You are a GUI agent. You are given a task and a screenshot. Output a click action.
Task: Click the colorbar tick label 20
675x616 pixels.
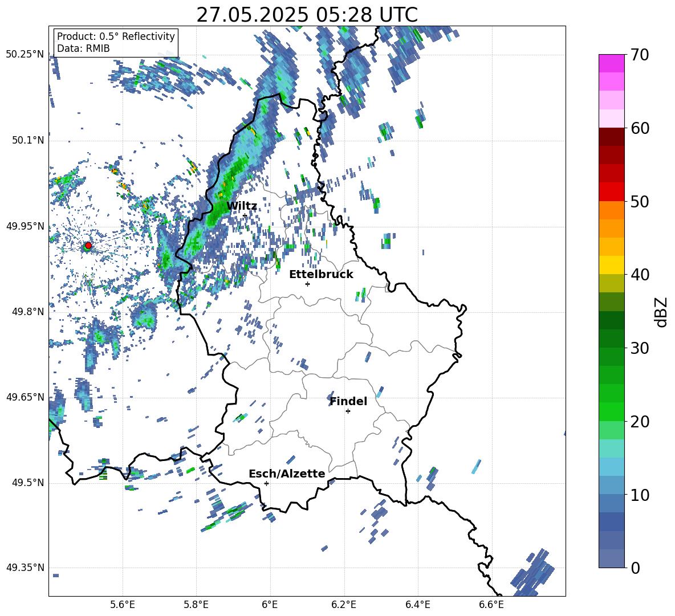(639, 422)
